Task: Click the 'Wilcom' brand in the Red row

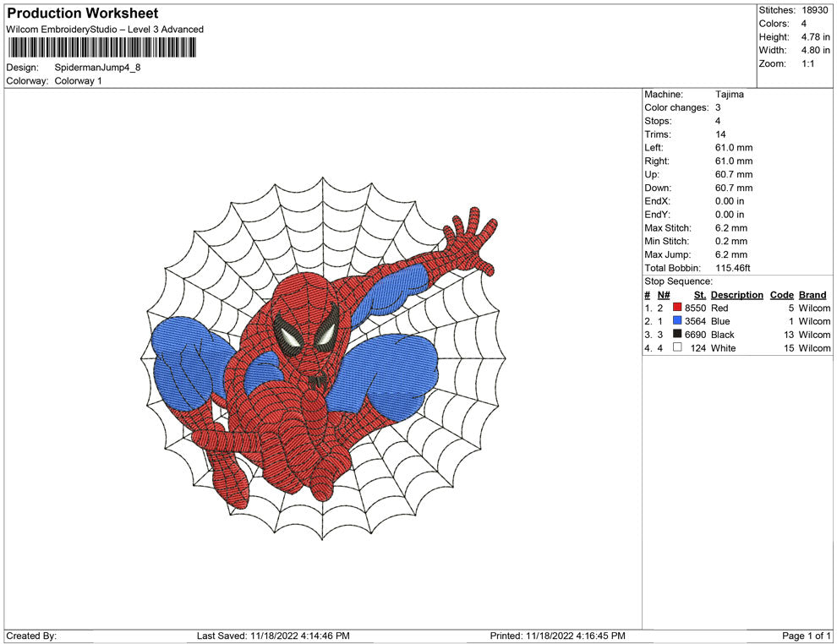Action: pyautogui.click(x=814, y=308)
